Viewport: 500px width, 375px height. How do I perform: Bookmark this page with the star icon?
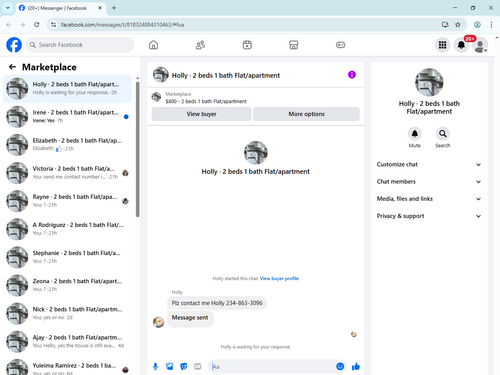pos(458,25)
